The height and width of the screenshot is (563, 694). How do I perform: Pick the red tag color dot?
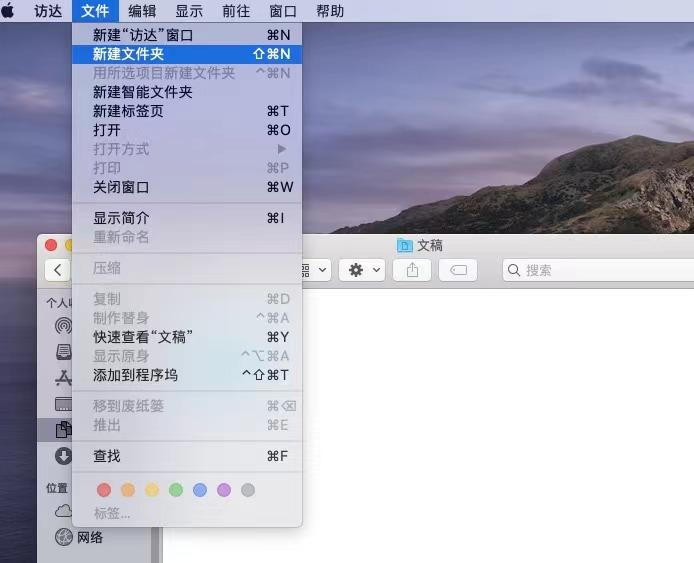coord(103,490)
